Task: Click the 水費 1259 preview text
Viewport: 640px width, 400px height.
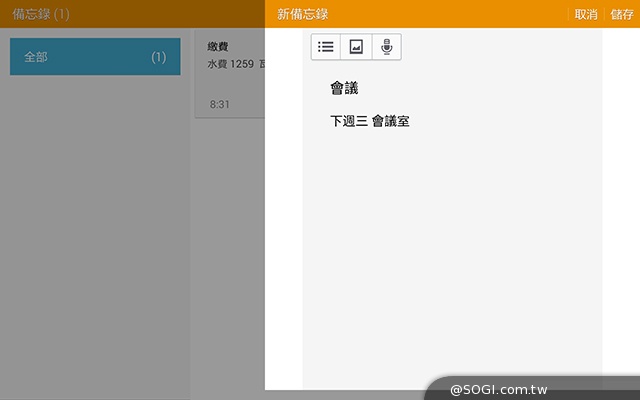Action: click(232, 64)
